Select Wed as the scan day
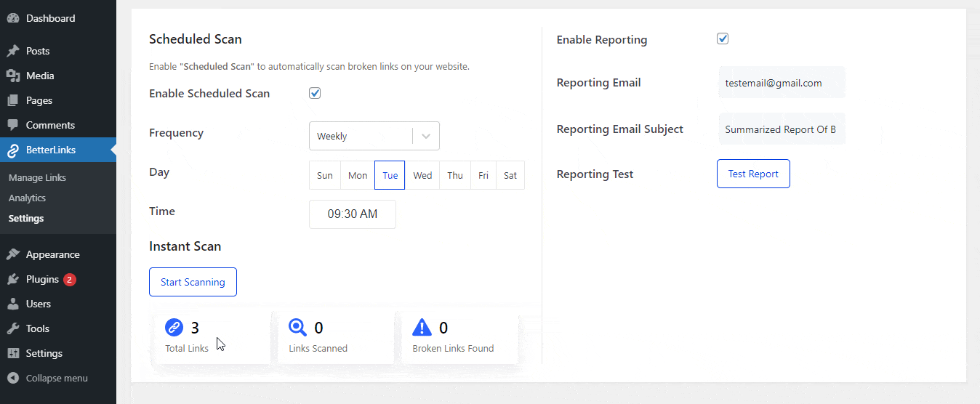This screenshot has width=980, height=404. point(422,175)
